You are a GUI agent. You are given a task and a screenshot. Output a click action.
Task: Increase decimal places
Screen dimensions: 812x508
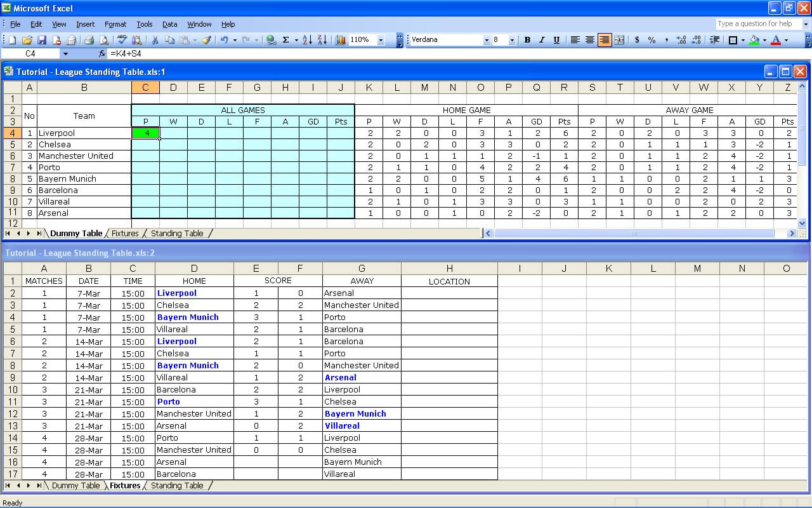click(681, 40)
